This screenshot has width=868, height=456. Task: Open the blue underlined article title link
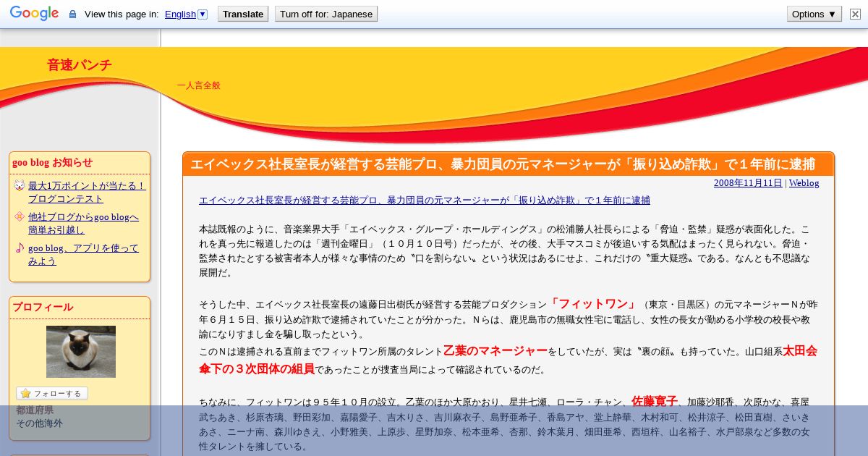pyautogui.click(x=425, y=200)
